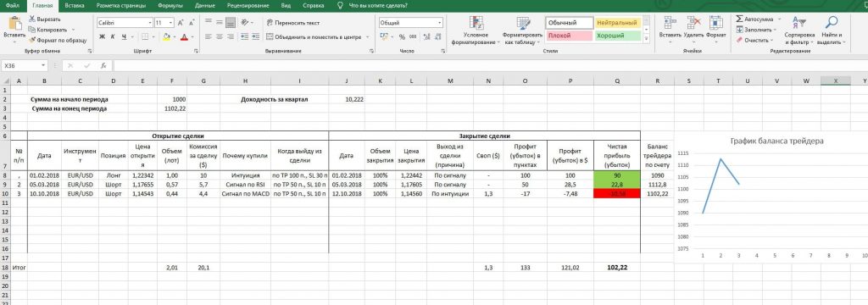Toggle bold (Ж) formatting

pos(103,37)
